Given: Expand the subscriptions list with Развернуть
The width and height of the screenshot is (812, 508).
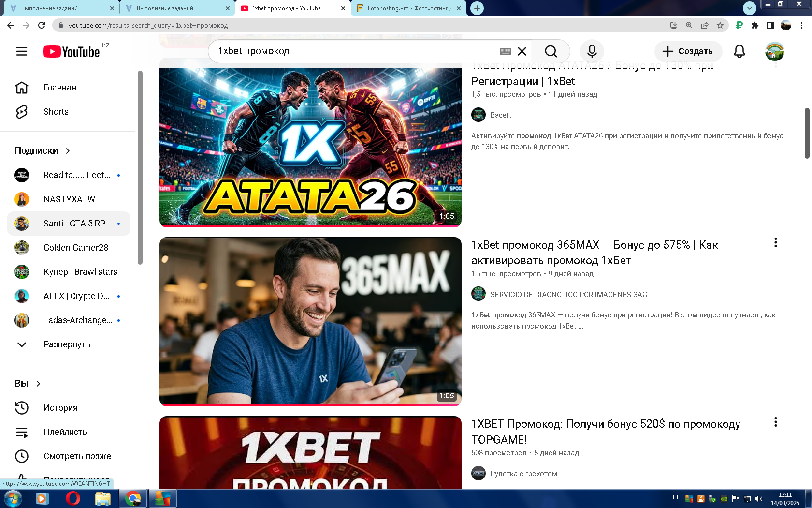Looking at the screenshot, I should pyautogui.click(x=69, y=344).
